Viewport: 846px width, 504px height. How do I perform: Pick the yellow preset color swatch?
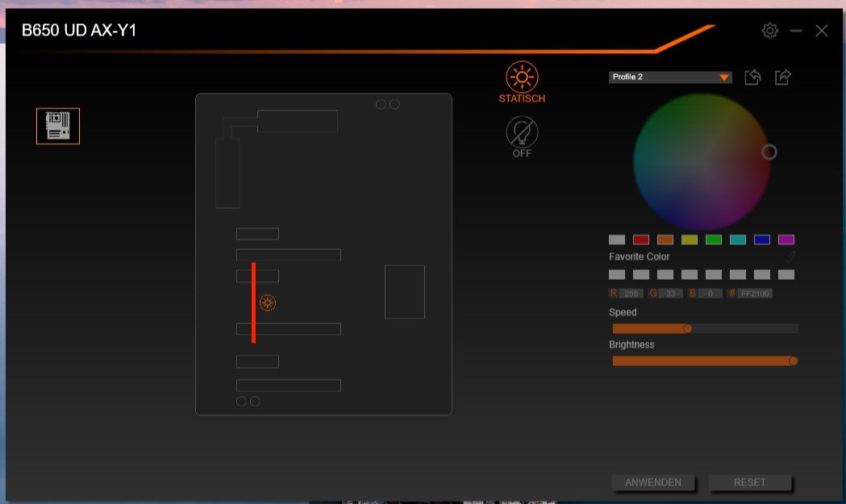click(690, 240)
